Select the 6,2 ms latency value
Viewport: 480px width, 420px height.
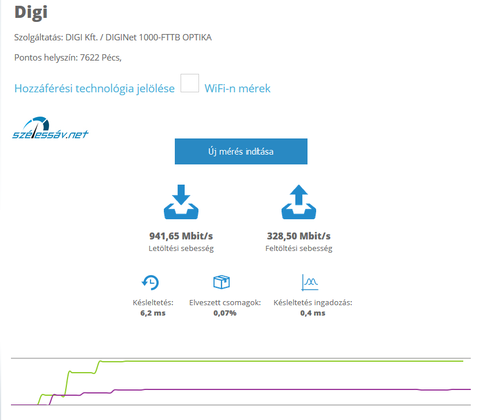[x=153, y=313]
